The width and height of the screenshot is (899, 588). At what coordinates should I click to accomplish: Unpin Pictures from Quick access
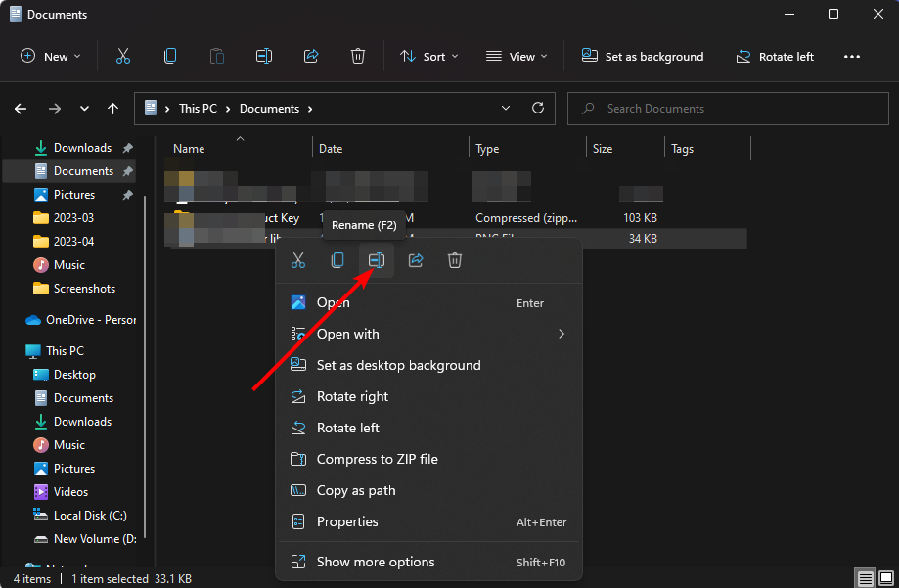click(128, 195)
